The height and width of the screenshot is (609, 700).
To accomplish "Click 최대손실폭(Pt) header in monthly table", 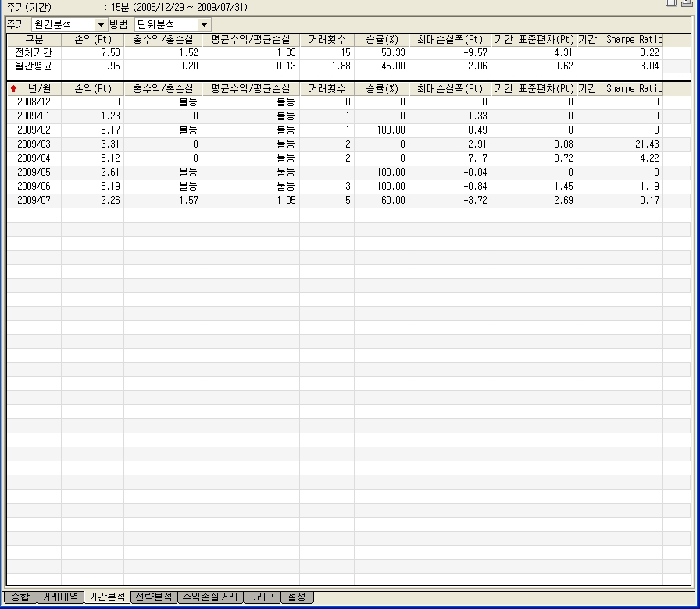I will point(450,89).
